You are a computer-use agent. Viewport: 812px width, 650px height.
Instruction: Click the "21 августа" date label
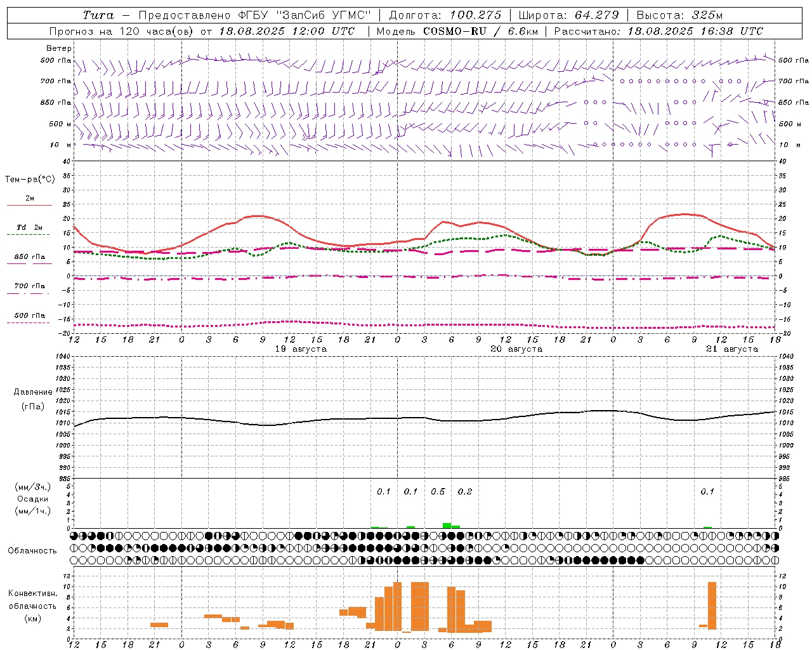coord(732,349)
